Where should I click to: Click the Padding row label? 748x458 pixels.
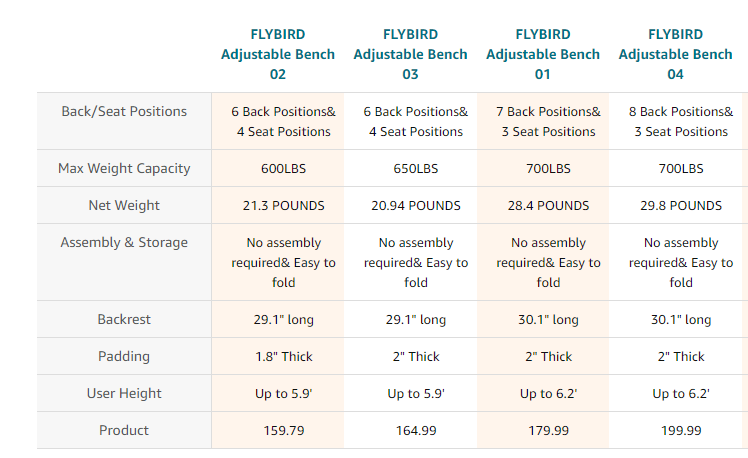(124, 356)
